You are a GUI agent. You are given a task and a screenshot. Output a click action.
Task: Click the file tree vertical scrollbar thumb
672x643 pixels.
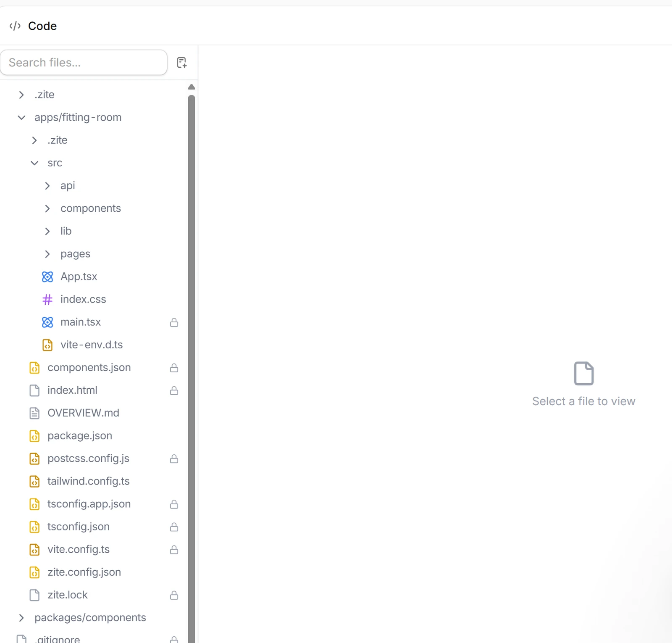pos(192,369)
